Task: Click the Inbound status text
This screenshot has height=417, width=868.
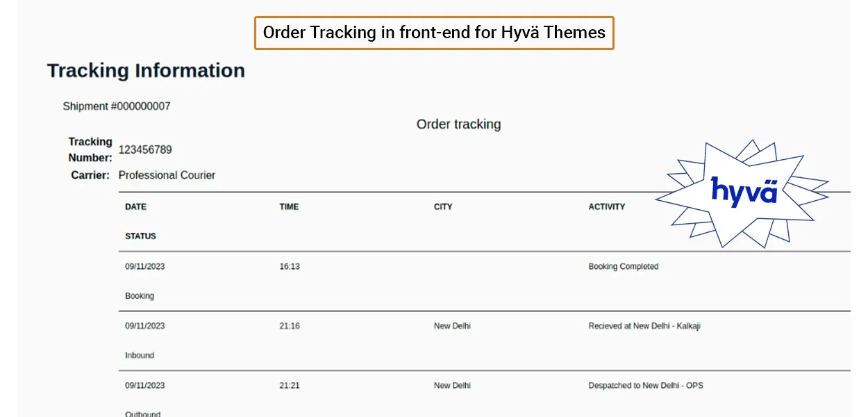Action: (140, 355)
